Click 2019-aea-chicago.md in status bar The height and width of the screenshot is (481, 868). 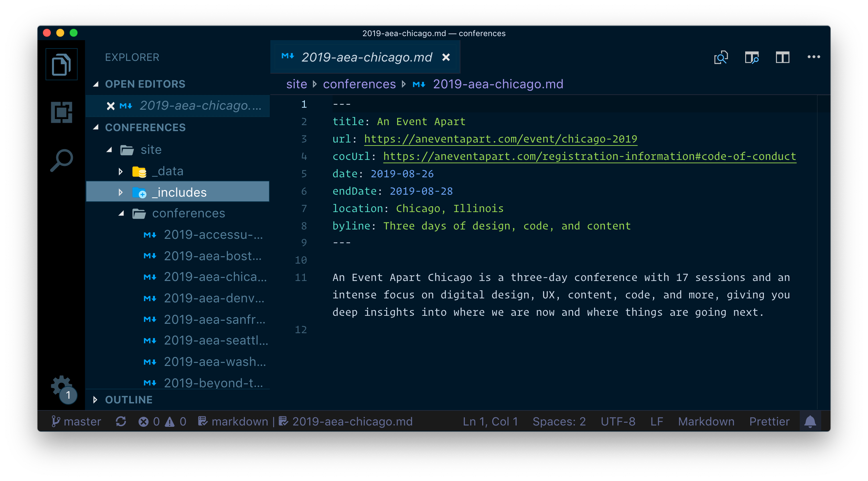coord(346,421)
